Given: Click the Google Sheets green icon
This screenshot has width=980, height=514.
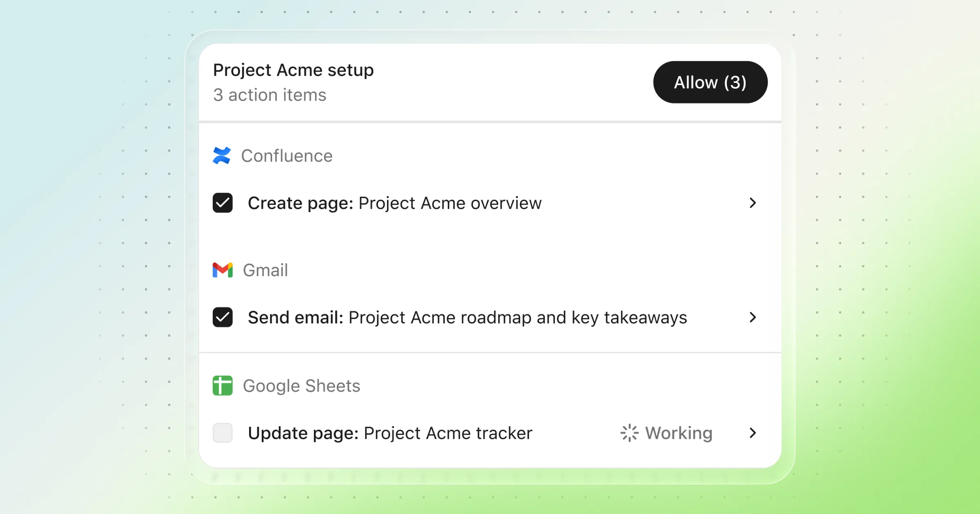Looking at the screenshot, I should [223, 385].
